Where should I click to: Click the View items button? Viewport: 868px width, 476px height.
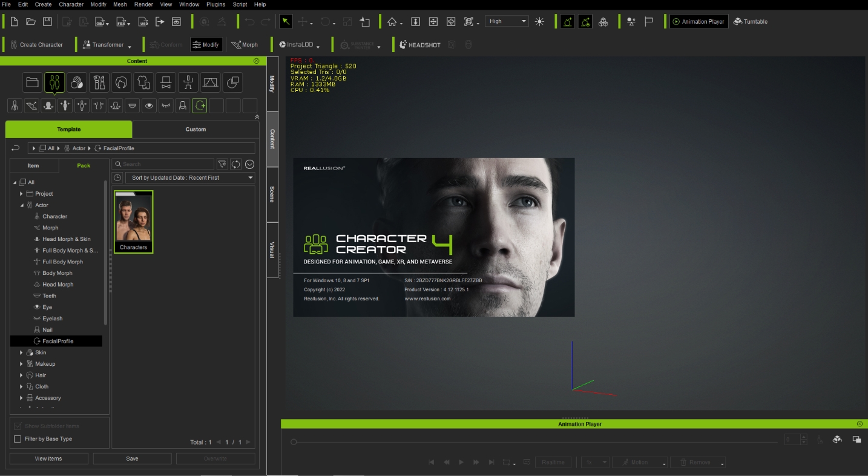(48, 458)
